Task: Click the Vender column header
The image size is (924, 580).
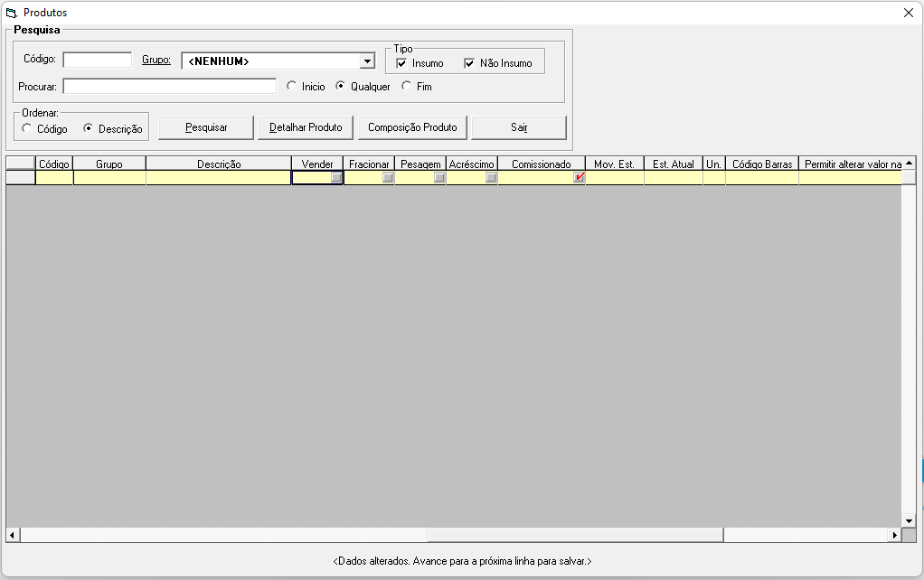Action: pyautogui.click(x=317, y=164)
